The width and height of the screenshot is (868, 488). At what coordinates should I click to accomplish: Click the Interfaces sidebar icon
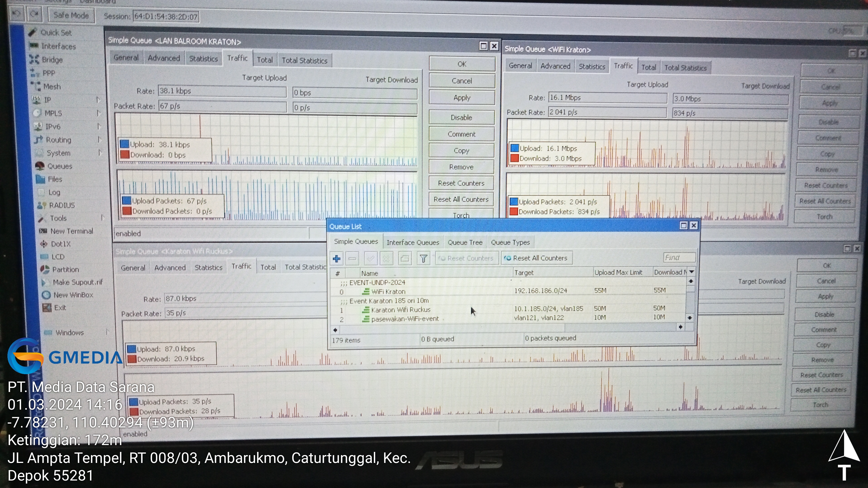click(34, 46)
